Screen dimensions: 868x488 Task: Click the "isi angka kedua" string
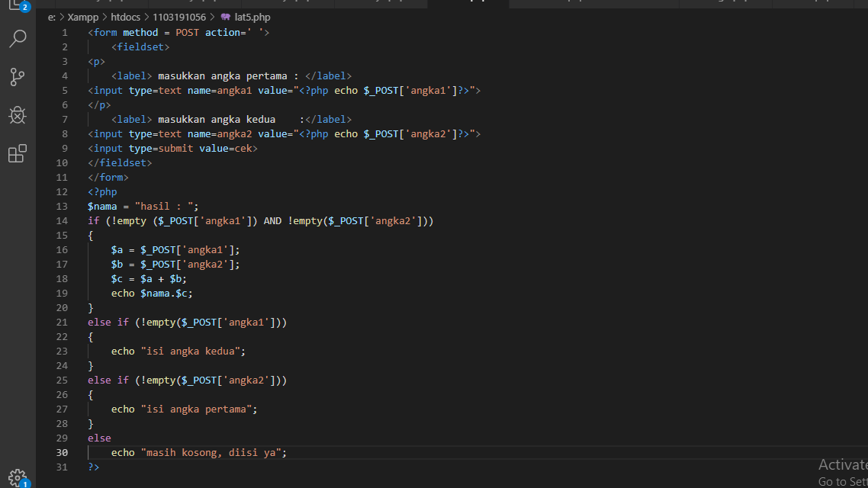tap(192, 352)
